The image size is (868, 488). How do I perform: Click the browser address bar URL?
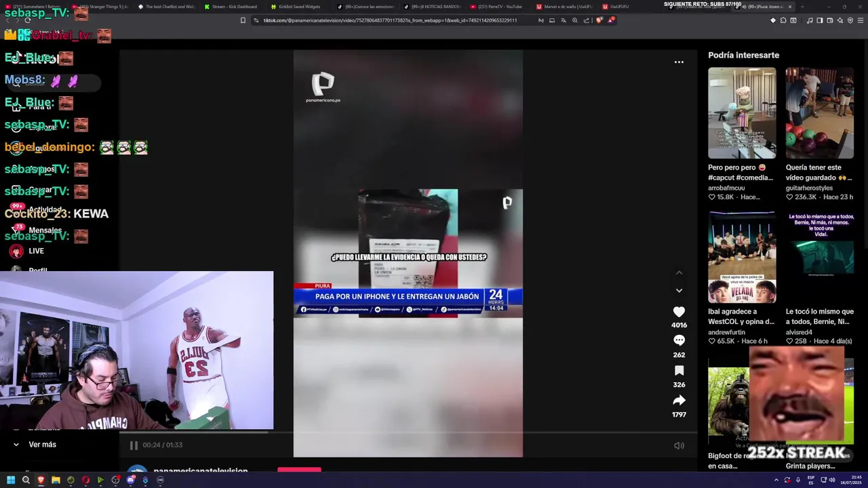[x=390, y=20]
